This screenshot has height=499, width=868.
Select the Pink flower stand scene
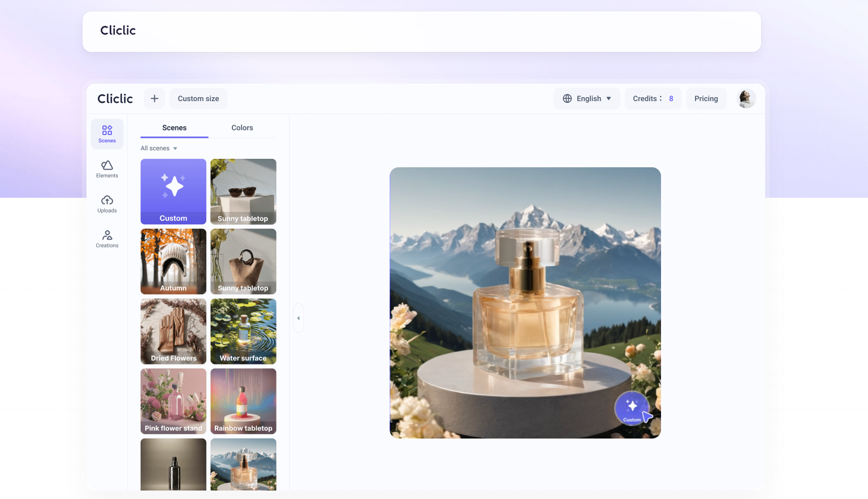tap(174, 402)
